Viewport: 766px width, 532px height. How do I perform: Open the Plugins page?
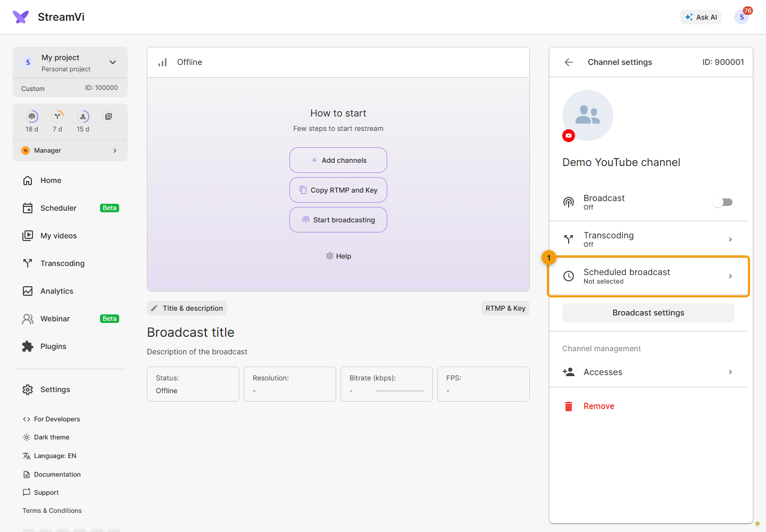(x=70, y=346)
